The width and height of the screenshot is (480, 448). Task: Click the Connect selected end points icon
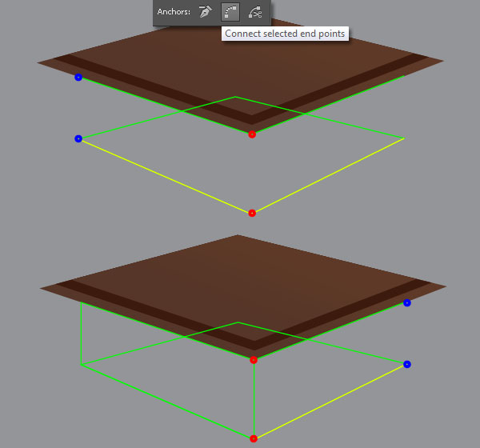pos(230,12)
